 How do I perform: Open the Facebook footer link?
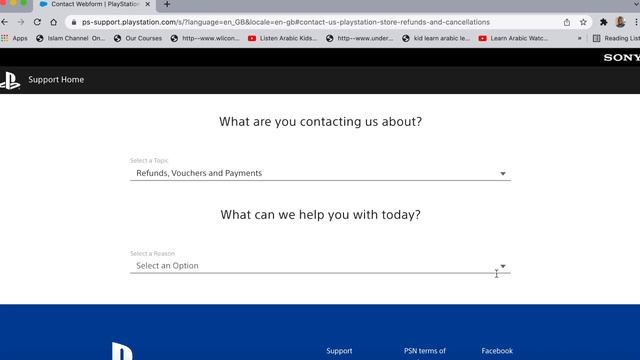(497, 351)
